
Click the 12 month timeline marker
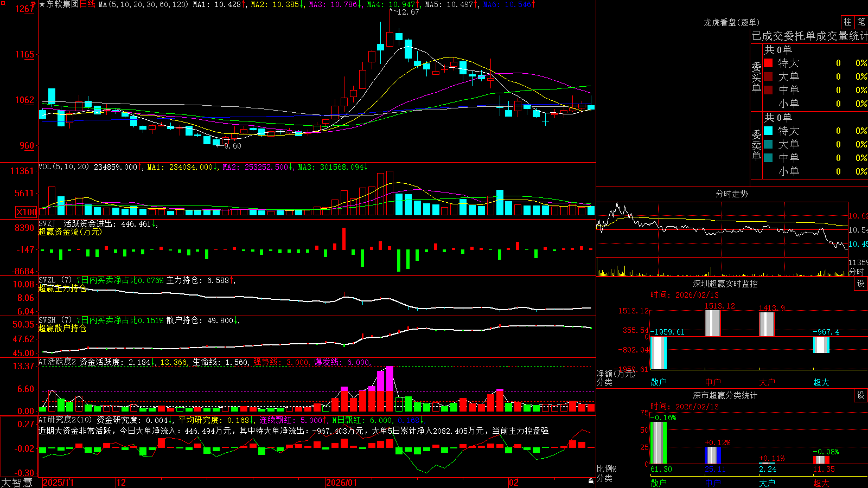(x=121, y=483)
